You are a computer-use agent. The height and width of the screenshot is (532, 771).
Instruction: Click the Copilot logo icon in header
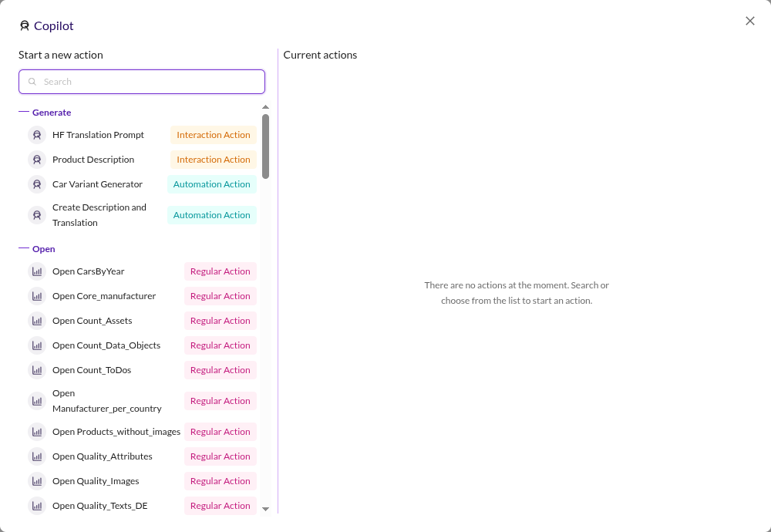pyautogui.click(x=24, y=25)
